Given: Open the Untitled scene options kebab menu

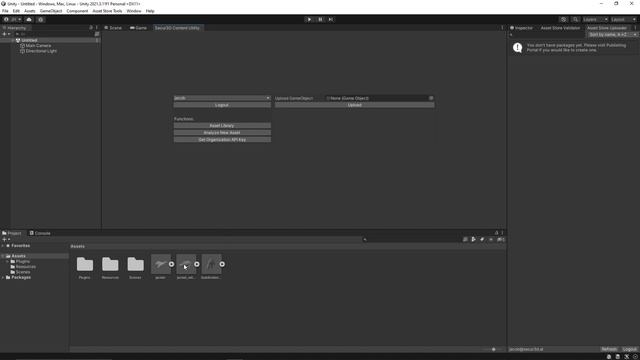Looking at the screenshot, I should point(97,40).
